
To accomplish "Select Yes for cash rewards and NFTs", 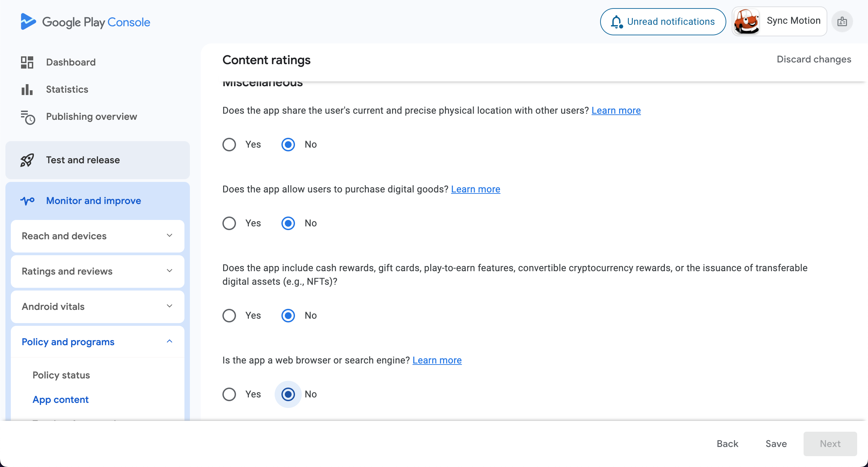I will click(229, 316).
